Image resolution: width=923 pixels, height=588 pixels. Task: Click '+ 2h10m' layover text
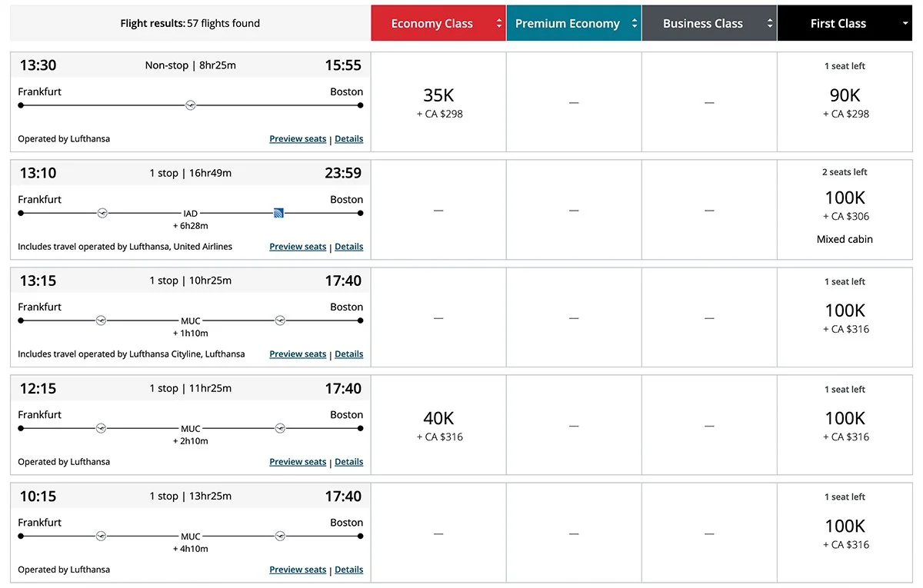pos(191,441)
